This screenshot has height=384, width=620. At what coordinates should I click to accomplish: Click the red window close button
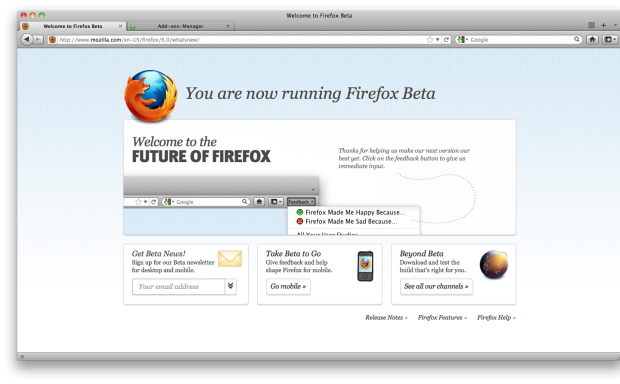[x=24, y=15]
